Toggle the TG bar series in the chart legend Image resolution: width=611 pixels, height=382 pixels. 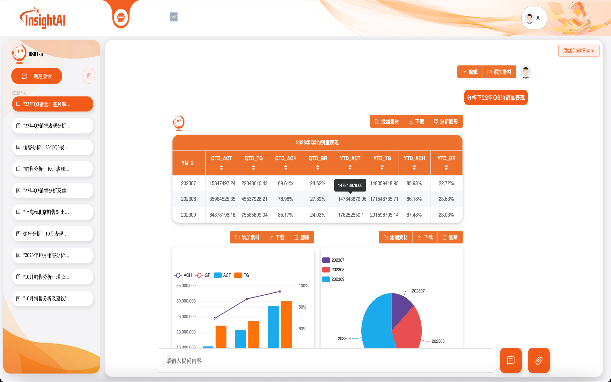[242, 275]
